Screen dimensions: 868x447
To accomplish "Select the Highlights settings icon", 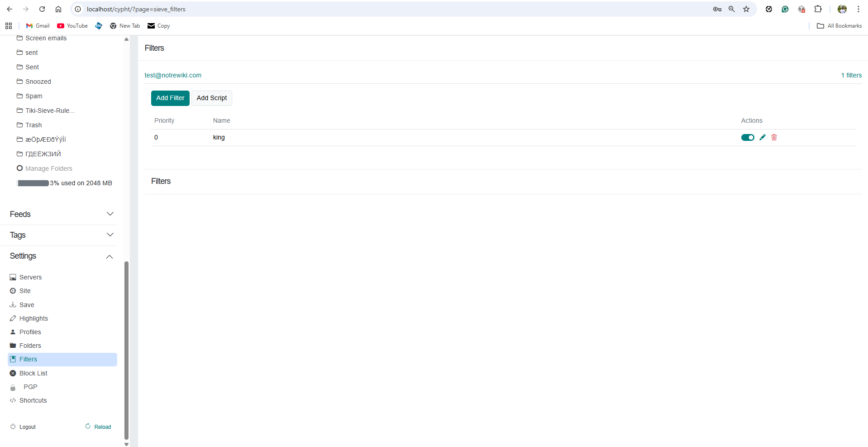I will pos(13,318).
